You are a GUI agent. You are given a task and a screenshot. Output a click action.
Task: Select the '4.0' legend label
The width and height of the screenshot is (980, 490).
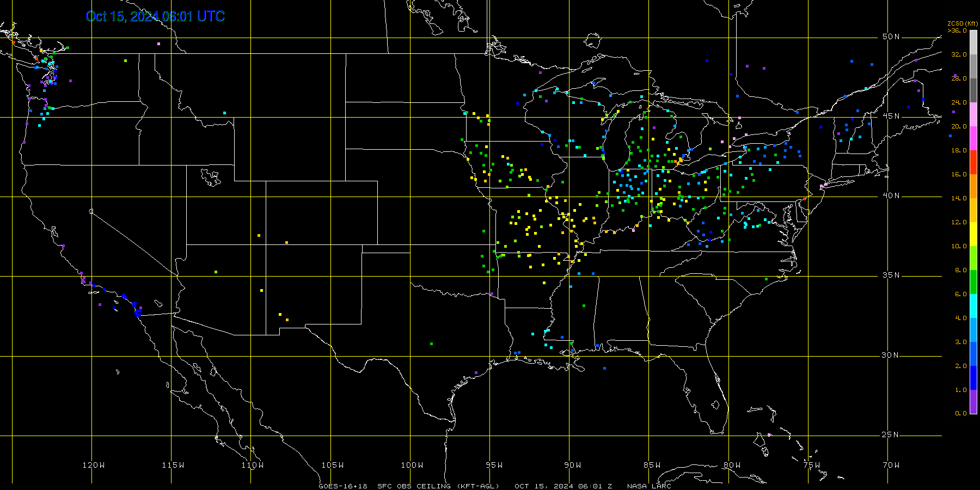tap(961, 318)
